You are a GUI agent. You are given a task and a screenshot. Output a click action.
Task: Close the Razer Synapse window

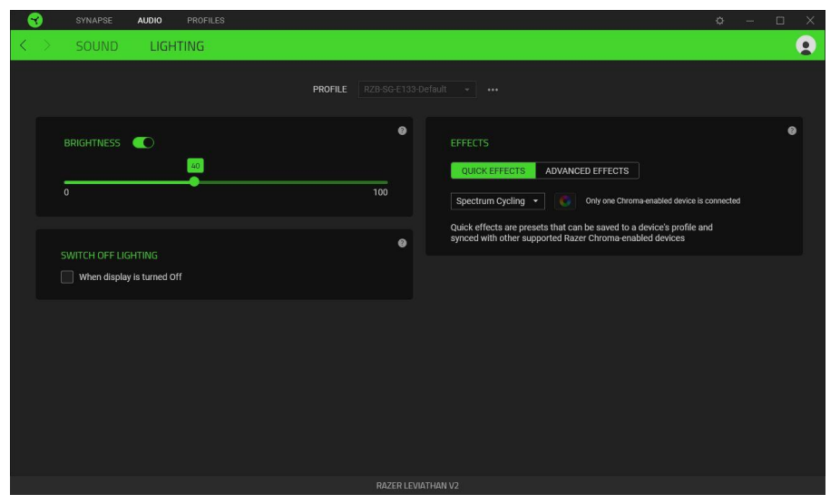tap(809, 20)
